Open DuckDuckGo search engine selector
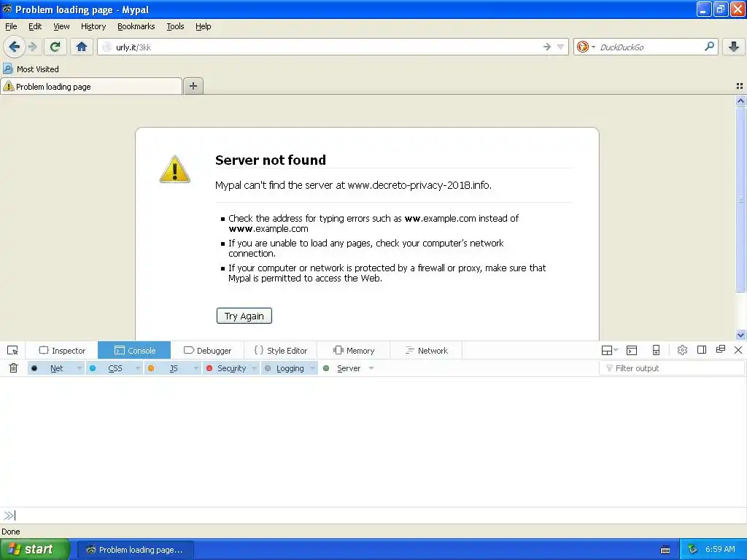 pos(586,47)
